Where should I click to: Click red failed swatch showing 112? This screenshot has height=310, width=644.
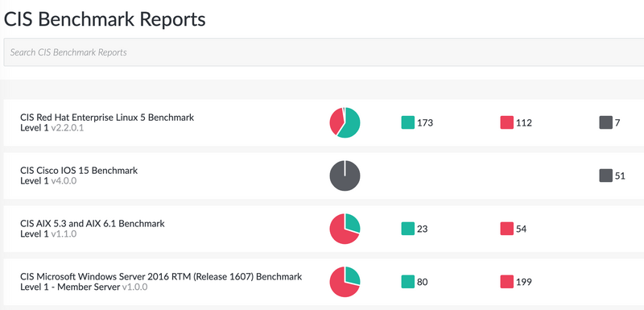click(507, 122)
